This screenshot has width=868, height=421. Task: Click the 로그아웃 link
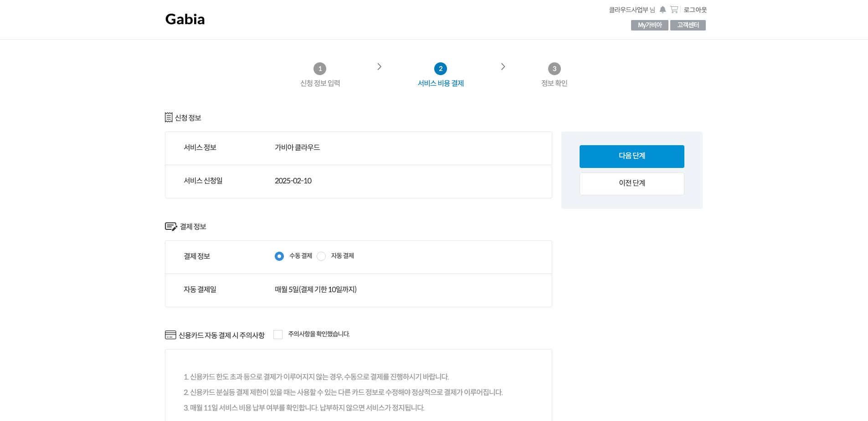click(x=695, y=10)
